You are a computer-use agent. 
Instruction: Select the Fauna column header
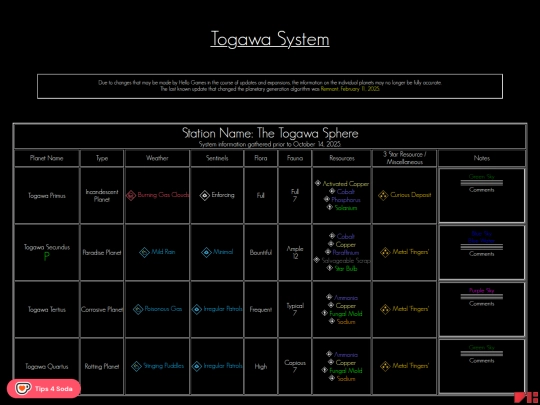[x=295, y=158]
